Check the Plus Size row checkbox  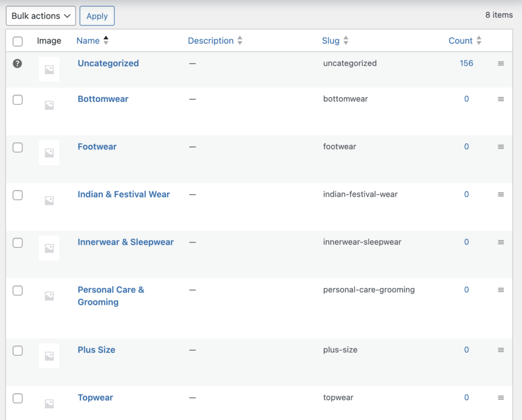coord(18,351)
